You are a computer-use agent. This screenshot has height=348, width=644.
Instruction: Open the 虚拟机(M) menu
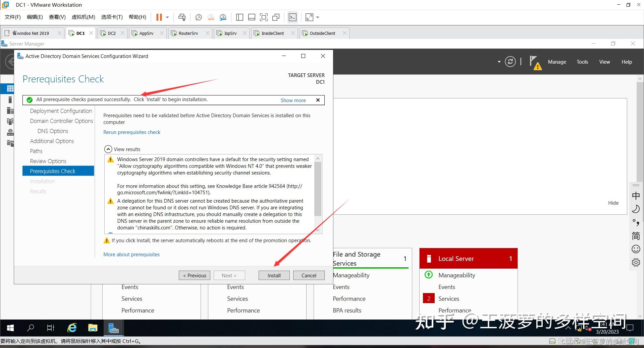[x=83, y=17]
